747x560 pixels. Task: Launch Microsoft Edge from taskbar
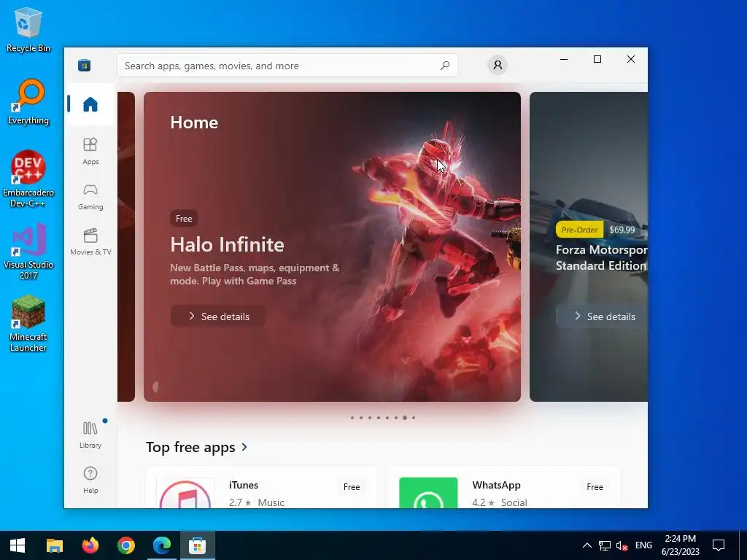point(161,545)
